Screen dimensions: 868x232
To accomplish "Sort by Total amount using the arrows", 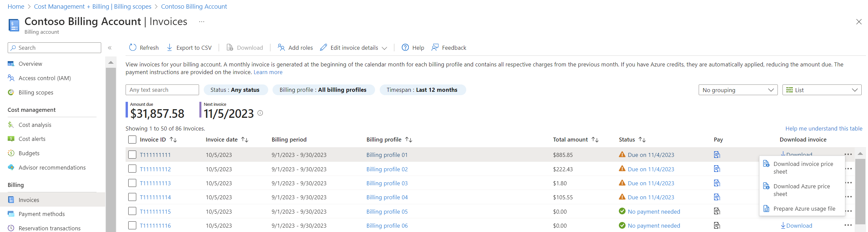I will coord(595,140).
